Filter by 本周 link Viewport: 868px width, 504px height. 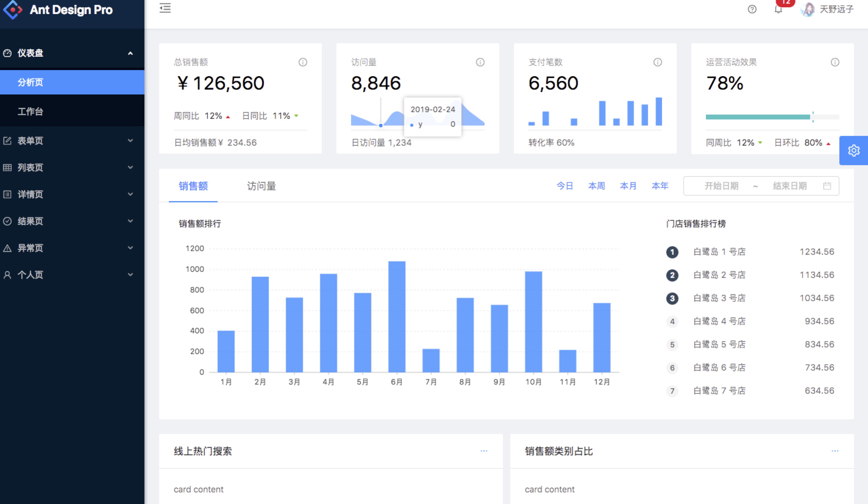[x=597, y=186]
